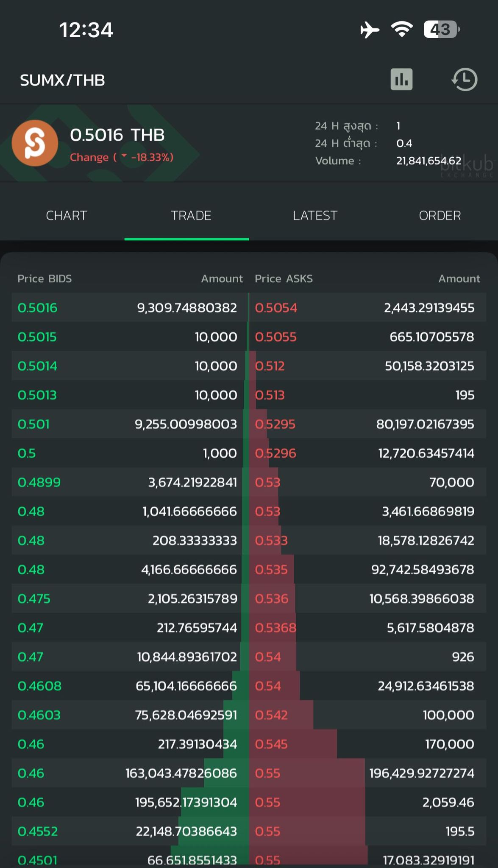Tap ask amount 50,158.3203125

tap(430, 366)
